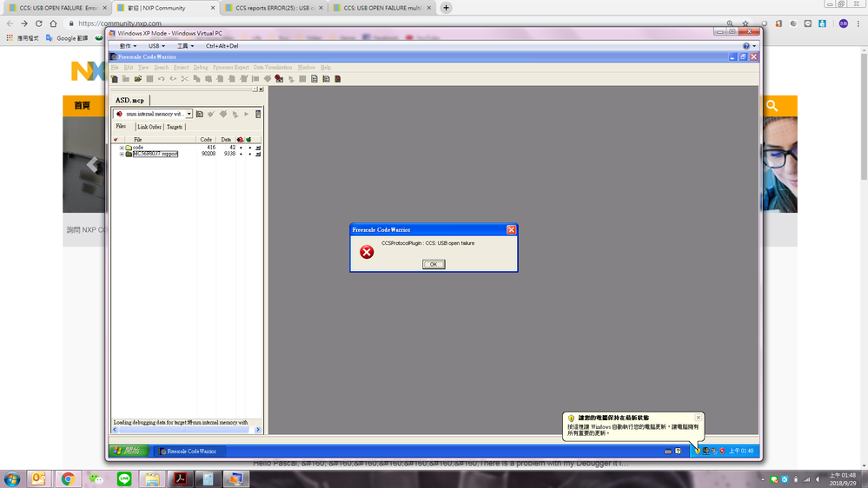Expand the code folder

tap(122, 148)
